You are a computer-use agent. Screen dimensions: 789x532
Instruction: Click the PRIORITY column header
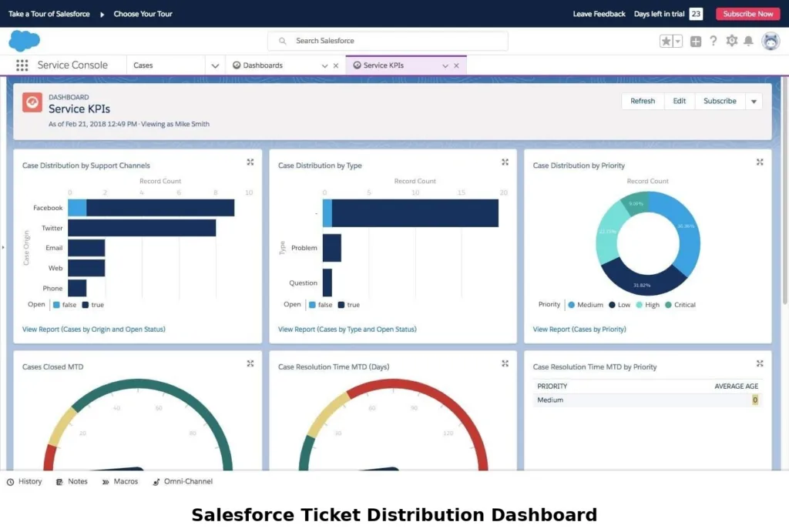click(x=552, y=386)
